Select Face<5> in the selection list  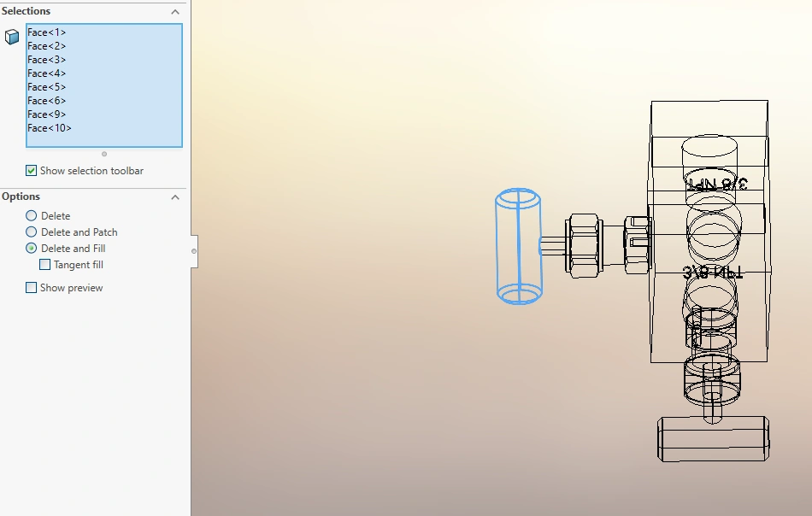(47, 87)
